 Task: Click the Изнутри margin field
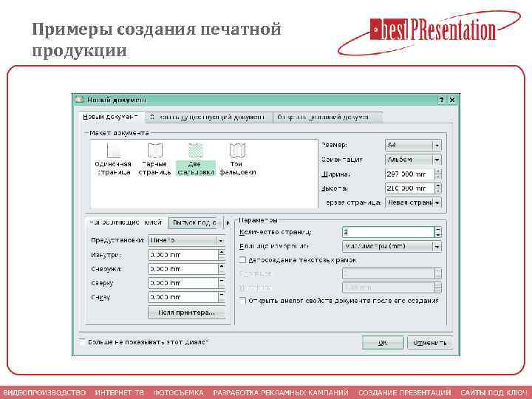183,255
